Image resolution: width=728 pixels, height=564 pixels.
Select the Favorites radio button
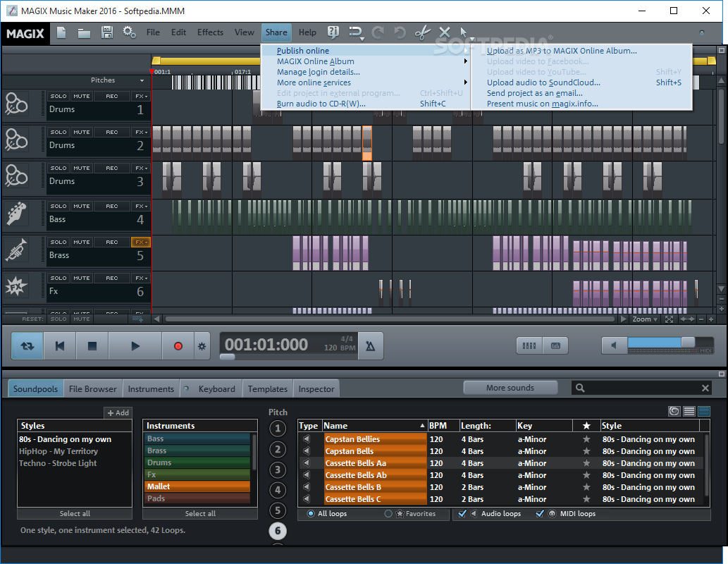point(388,514)
